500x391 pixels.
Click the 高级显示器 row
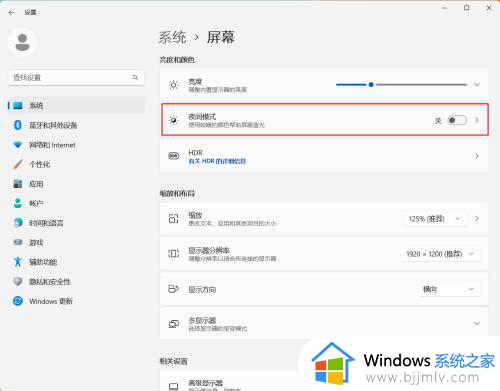click(324, 382)
